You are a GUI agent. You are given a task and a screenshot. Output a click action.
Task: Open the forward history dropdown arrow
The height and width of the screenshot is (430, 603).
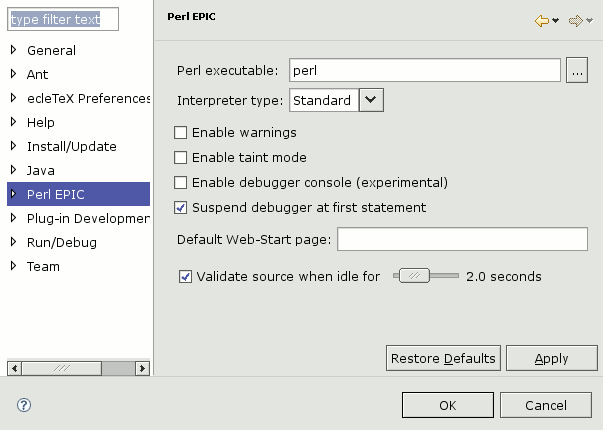click(x=590, y=21)
